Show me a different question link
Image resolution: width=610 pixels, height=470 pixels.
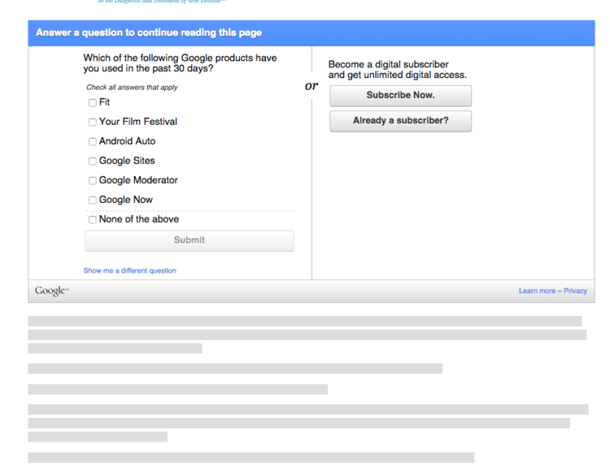click(x=130, y=271)
